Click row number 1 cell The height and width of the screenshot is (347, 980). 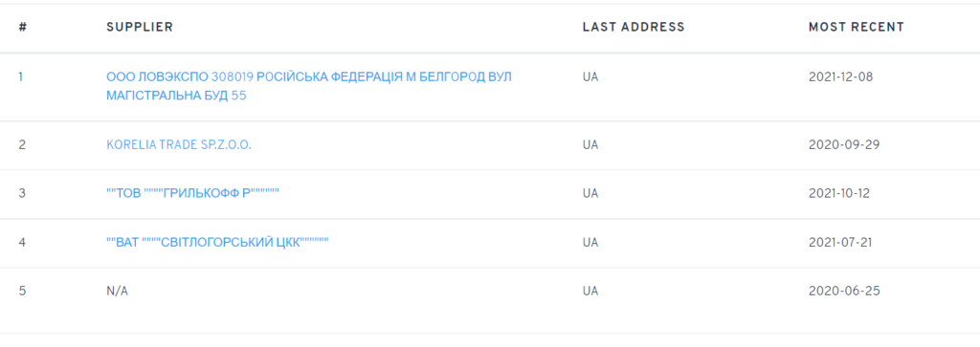click(x=21, y=77)
